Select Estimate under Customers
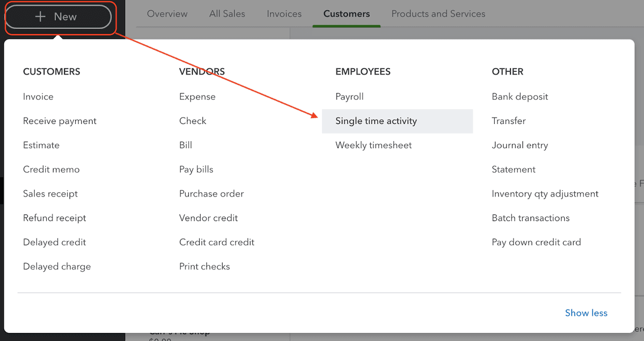The height and width of the screenshot is (341, 644). (x=41, y=145)
